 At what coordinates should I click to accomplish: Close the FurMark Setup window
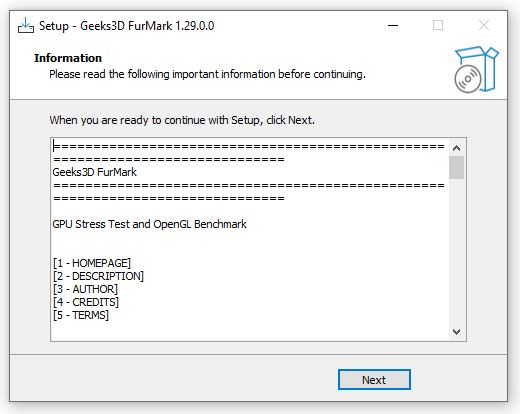484,25
